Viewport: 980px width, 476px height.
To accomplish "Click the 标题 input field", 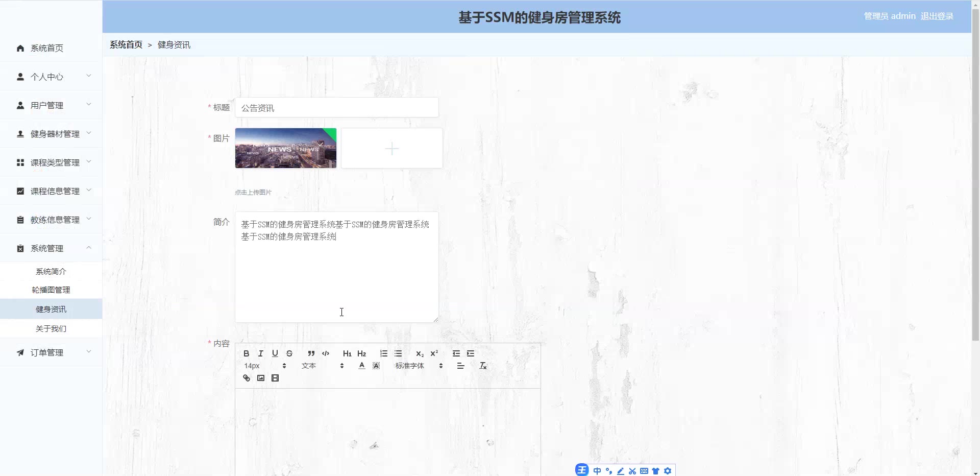I will click(x=337, y=108).
